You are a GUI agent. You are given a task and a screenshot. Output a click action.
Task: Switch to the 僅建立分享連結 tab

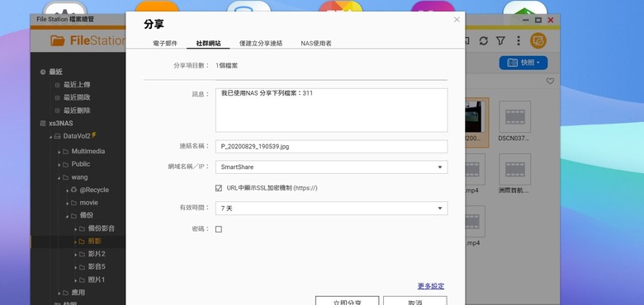point(261,43)
